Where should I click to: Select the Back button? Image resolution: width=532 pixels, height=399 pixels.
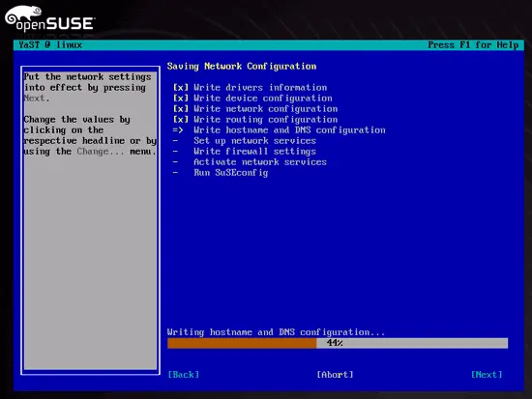184,375
